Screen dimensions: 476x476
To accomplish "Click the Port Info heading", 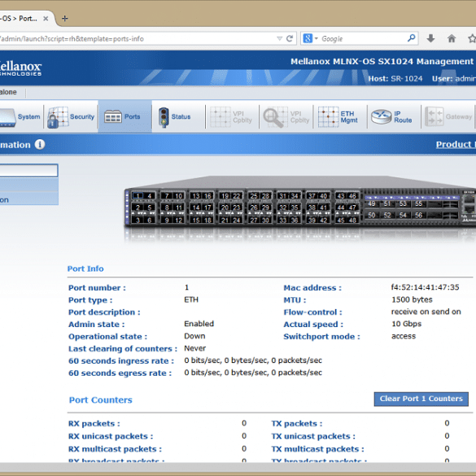I will click(x=85, y=269).
